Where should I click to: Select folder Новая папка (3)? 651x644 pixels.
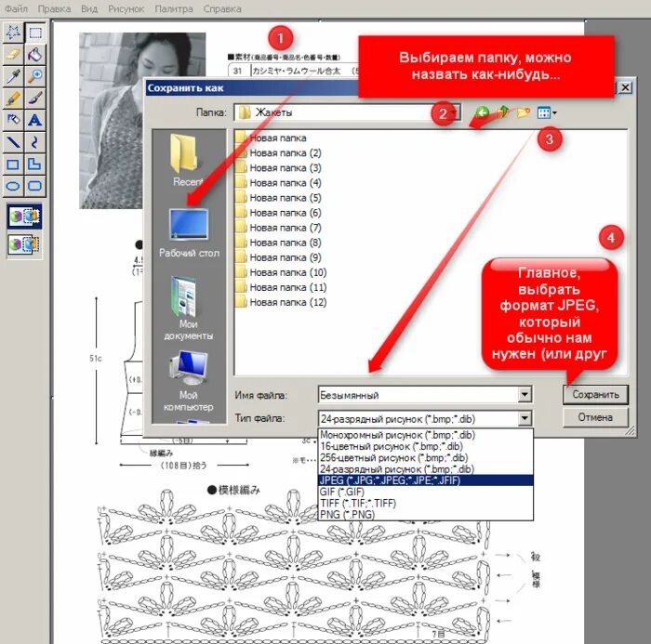pos(279,168)
